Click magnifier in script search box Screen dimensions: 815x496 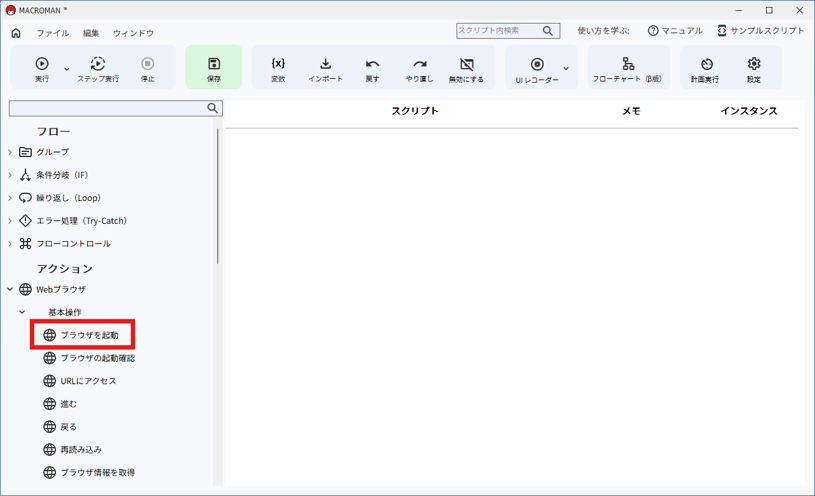[548, 31]
